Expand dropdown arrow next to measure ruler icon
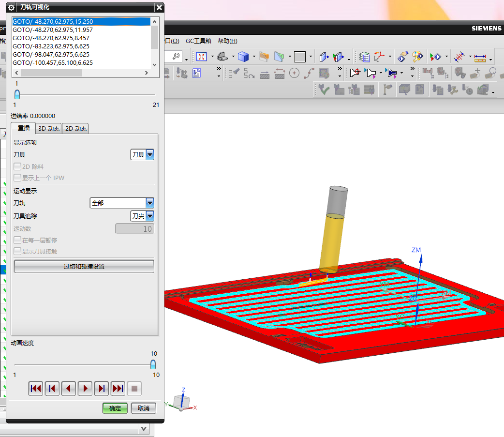Image resolution: width=504 pixels, height=437 pixels. click(490, 59)
